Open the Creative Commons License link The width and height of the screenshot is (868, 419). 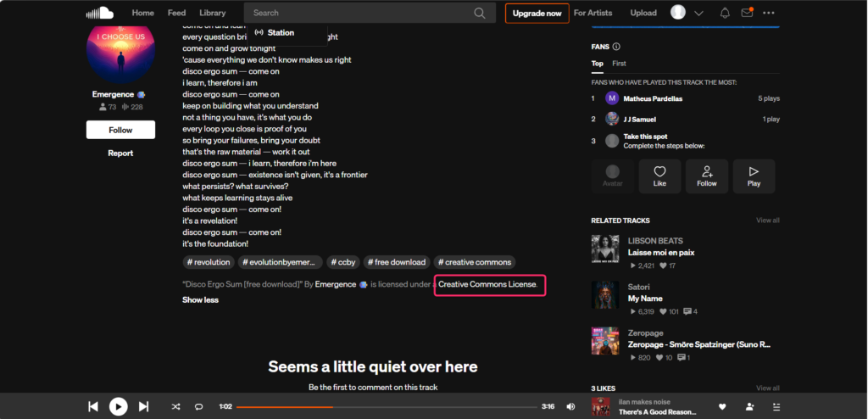point(487,284)
